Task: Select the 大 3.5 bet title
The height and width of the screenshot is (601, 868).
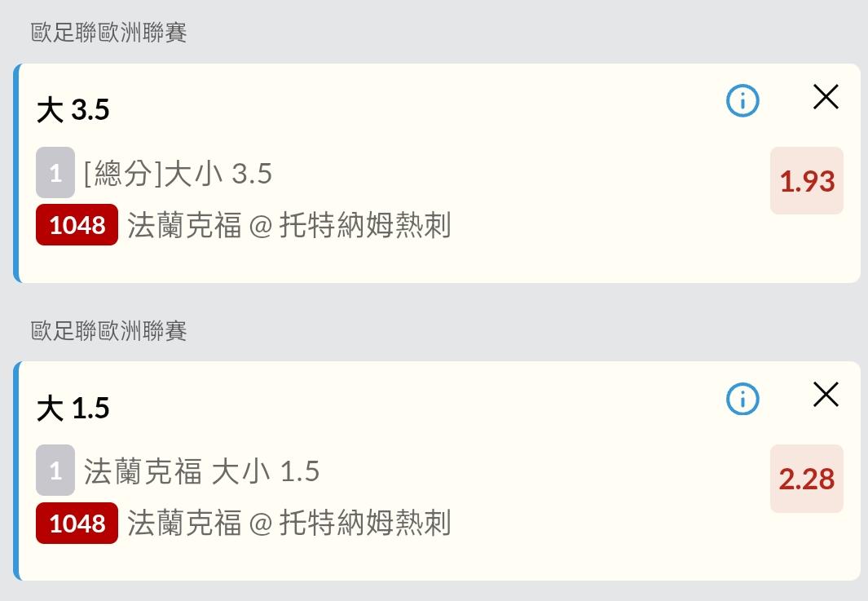Action: point(73,109)
